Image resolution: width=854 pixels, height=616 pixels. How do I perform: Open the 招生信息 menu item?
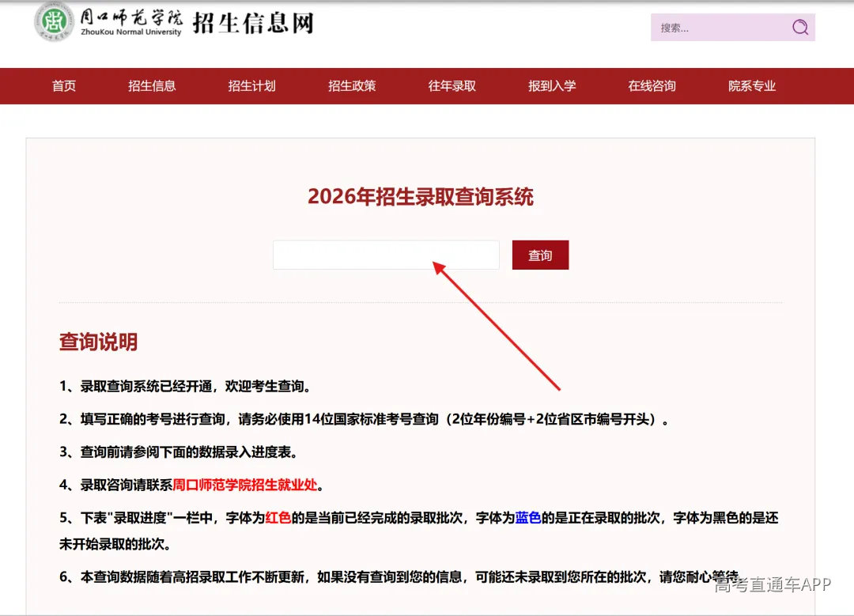pyautogui.click(x=152, y=86)
